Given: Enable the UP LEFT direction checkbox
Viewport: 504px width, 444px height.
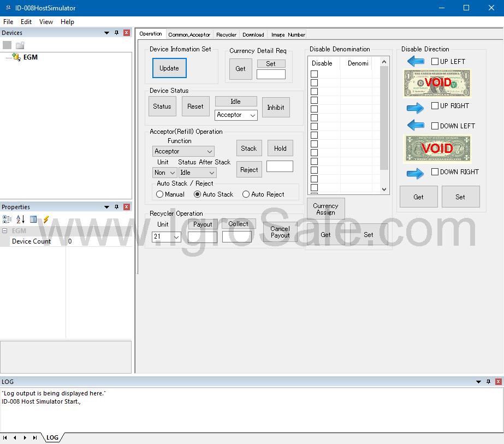Looking at the screenshot, I should 435,62.
